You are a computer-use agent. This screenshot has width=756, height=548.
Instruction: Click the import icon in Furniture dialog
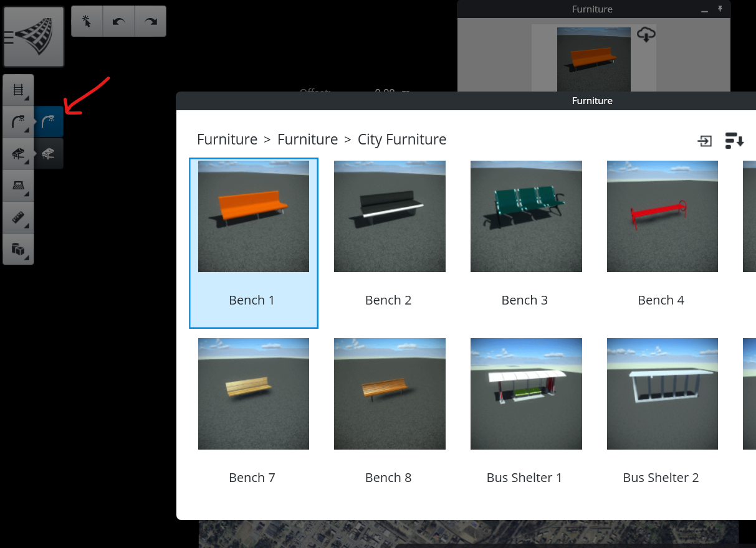[704, 141]
